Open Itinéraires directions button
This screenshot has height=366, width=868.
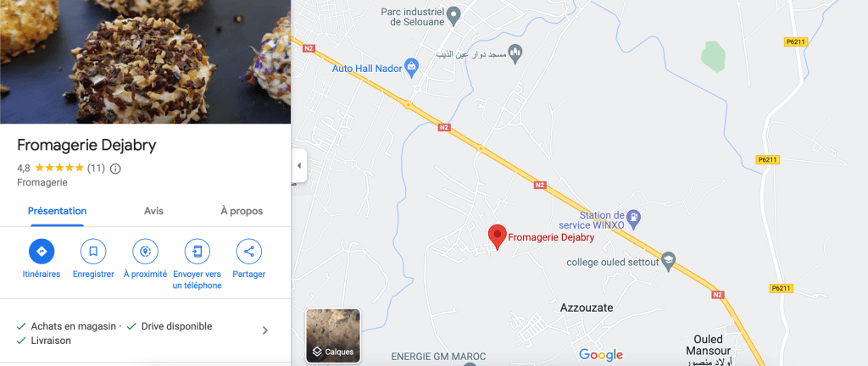[x=42, y=252]
